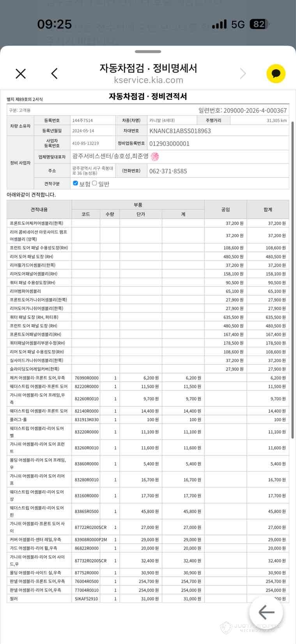Select the 광주광역시 서구 address cell
The image size is (296, 644).
[x=92, y=171]
